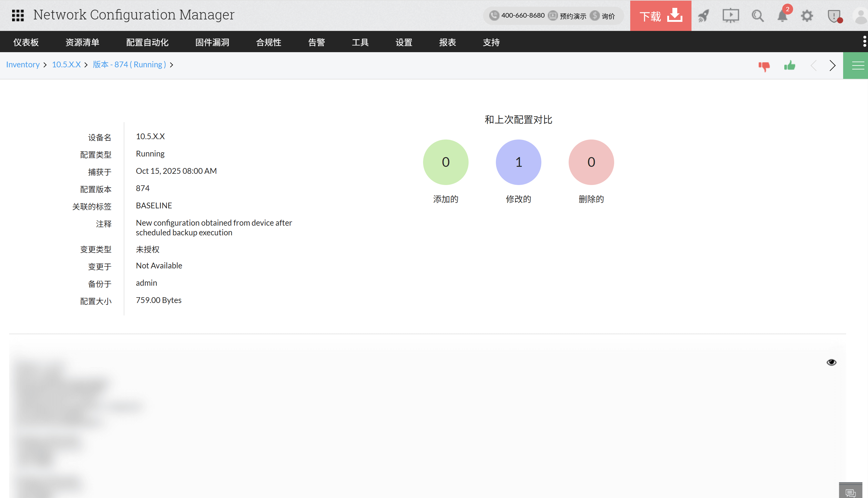View notifications via the bell icon
Image resolution: width=868 pixels, height=498 pixels.
click(782, 16)
